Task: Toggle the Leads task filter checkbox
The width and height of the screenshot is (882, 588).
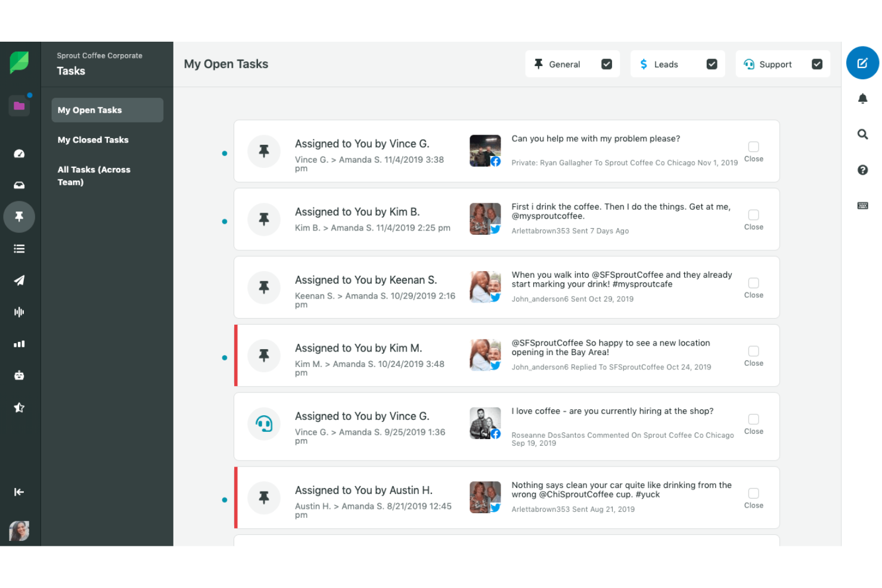Action: coord(712,64)
